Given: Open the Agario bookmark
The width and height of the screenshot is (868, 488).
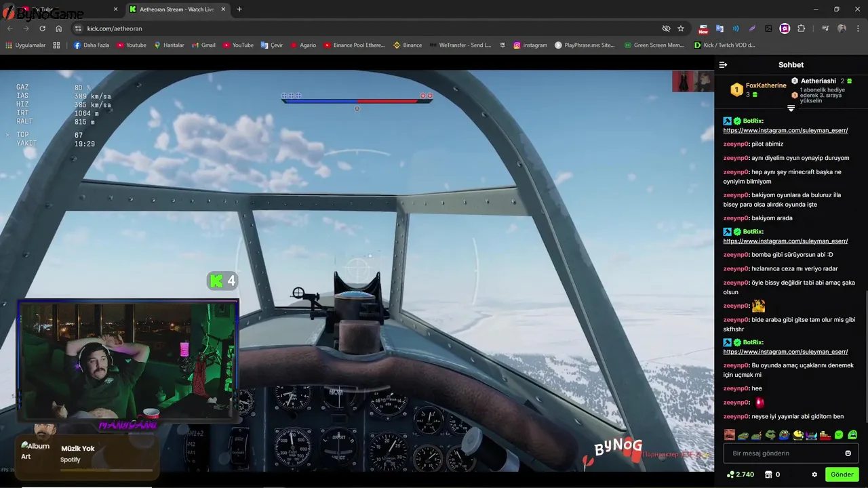Looking at the screenshot, I should 303,45.
